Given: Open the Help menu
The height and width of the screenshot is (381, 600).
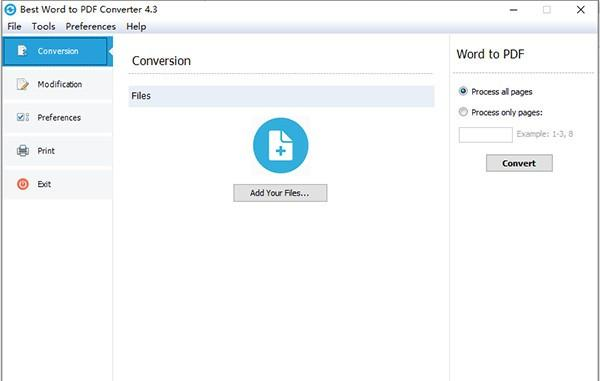Looking at the screenshot, I should coord(136,26).
